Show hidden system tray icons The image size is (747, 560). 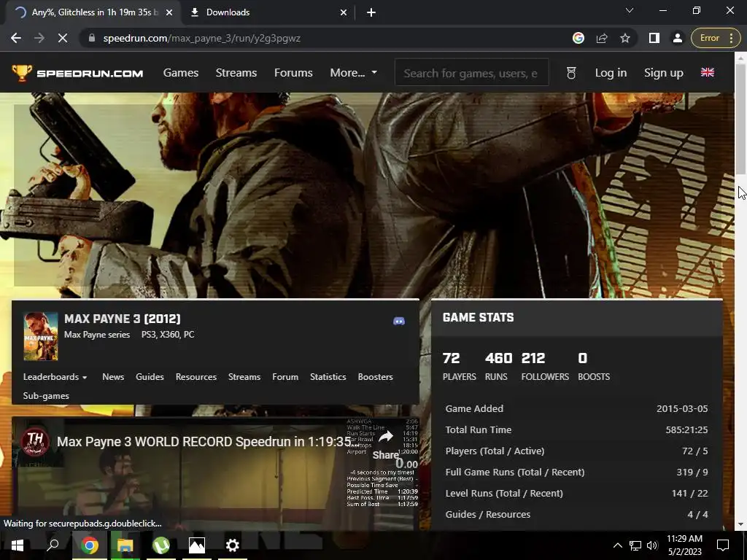(617, 545)
